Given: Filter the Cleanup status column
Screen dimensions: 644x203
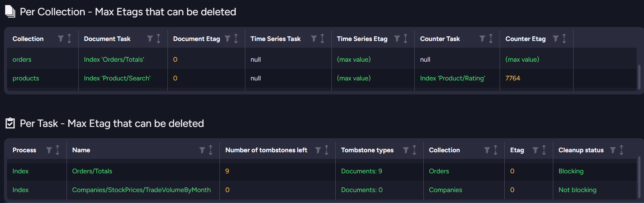Looking at the screenshot, I should tap(613, 150).
